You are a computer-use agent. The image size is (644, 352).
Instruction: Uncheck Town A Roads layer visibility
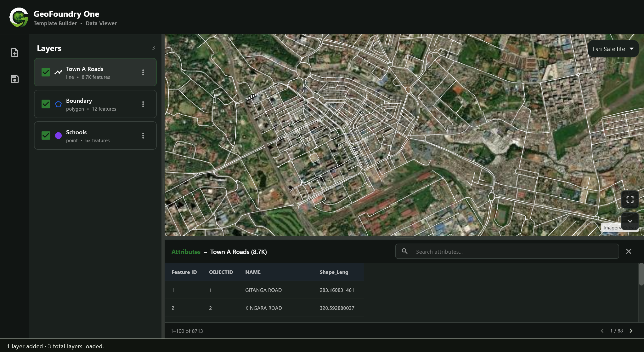click(46, 72)
